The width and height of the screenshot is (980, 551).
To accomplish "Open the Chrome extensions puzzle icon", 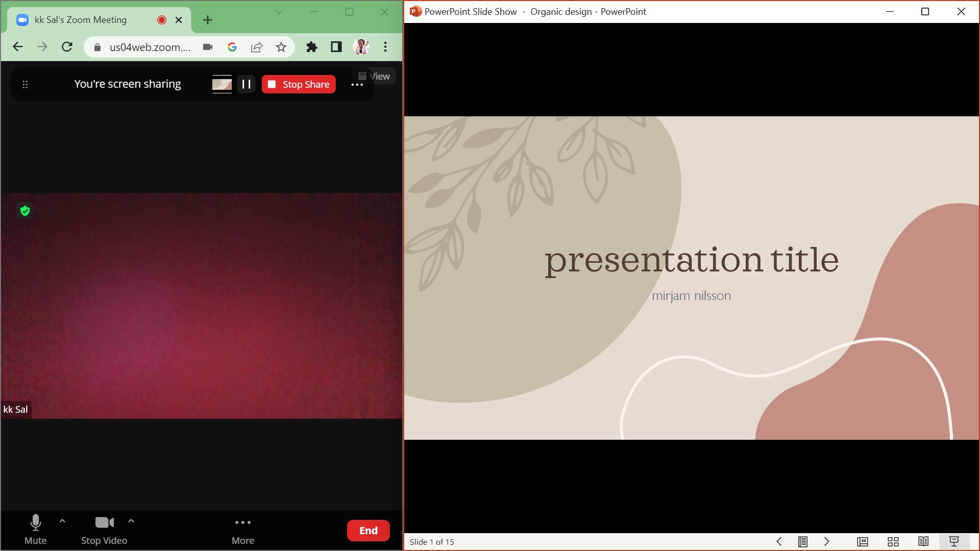I will tap(311, 47).
